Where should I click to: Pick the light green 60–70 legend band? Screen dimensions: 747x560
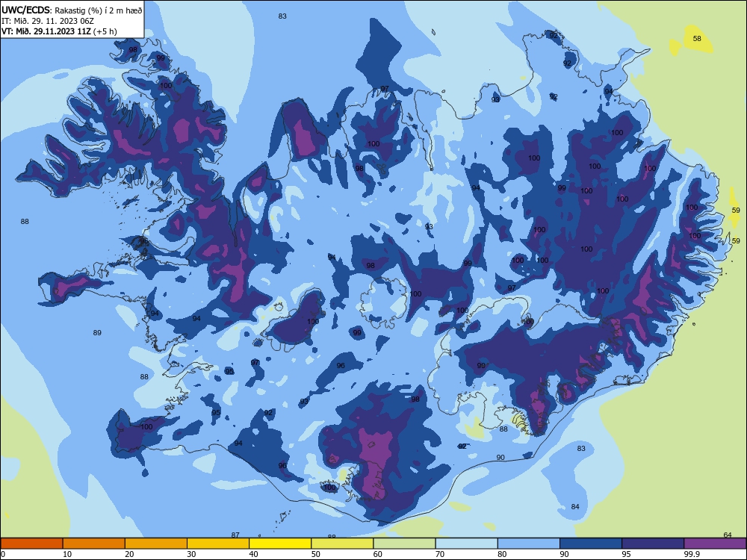click(x=404, y=544)
